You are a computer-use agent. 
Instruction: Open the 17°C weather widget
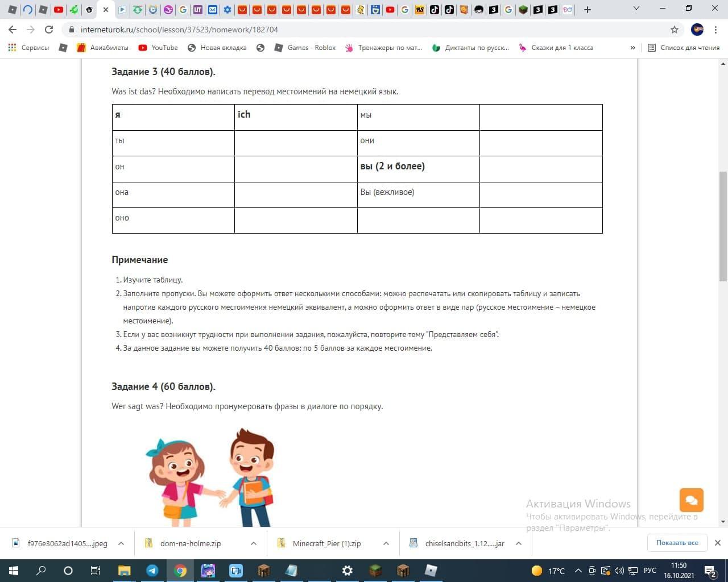(548, 571)
